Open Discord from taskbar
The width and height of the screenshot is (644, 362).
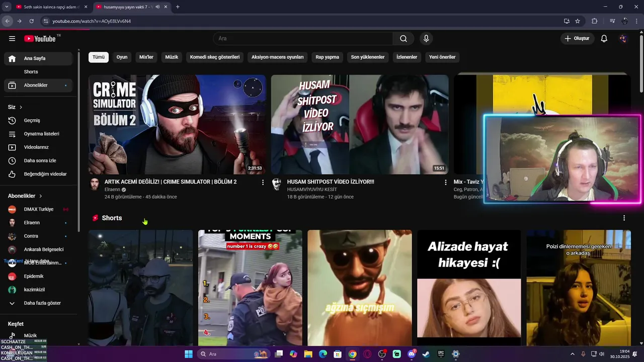tap(412, 354)
